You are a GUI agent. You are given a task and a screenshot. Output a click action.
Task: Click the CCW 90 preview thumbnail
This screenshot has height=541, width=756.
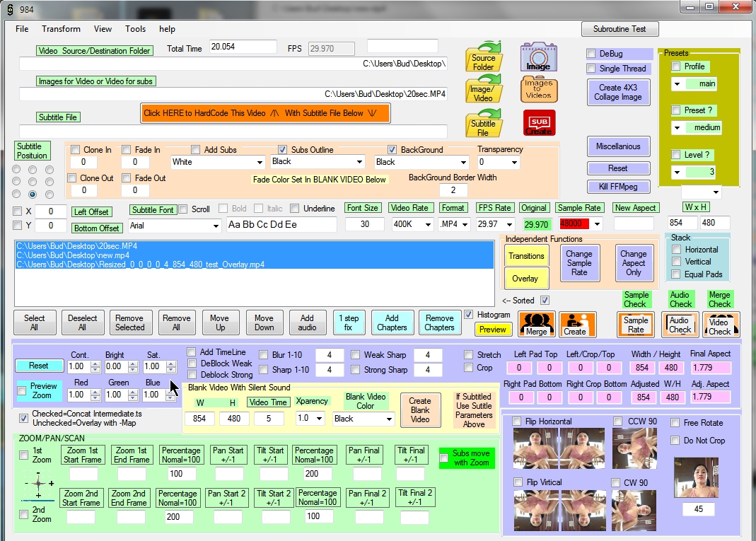point(634,449)
